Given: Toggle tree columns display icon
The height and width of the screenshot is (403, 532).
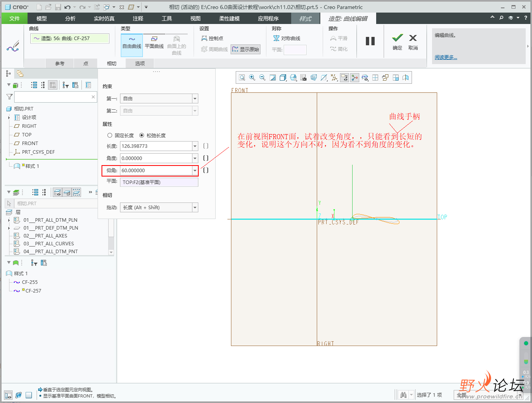Looking at the screenshot, I should [53, 85].
